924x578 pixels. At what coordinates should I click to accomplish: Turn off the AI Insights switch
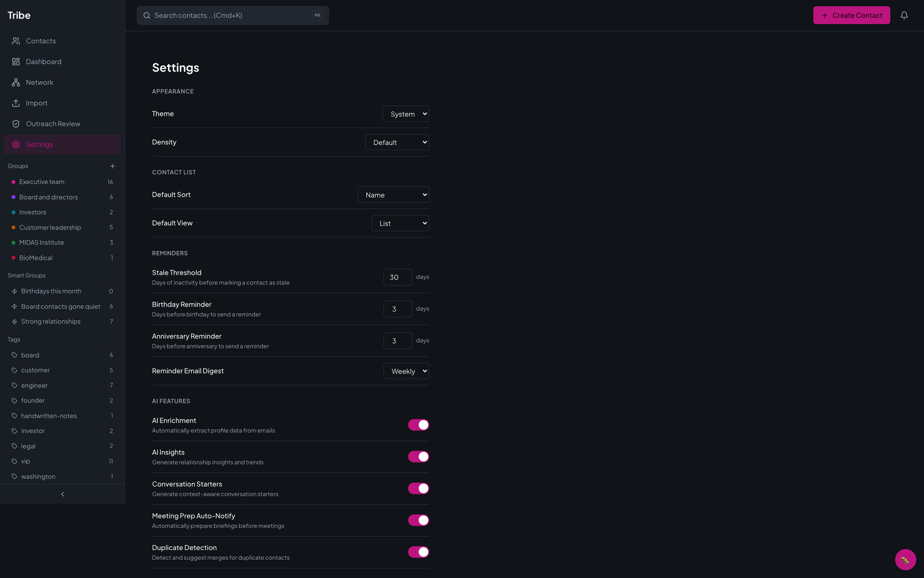pos(418,457)
